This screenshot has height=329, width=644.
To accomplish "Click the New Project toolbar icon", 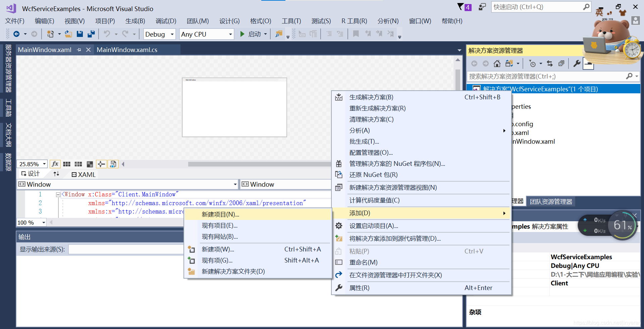I will [50, 34].
